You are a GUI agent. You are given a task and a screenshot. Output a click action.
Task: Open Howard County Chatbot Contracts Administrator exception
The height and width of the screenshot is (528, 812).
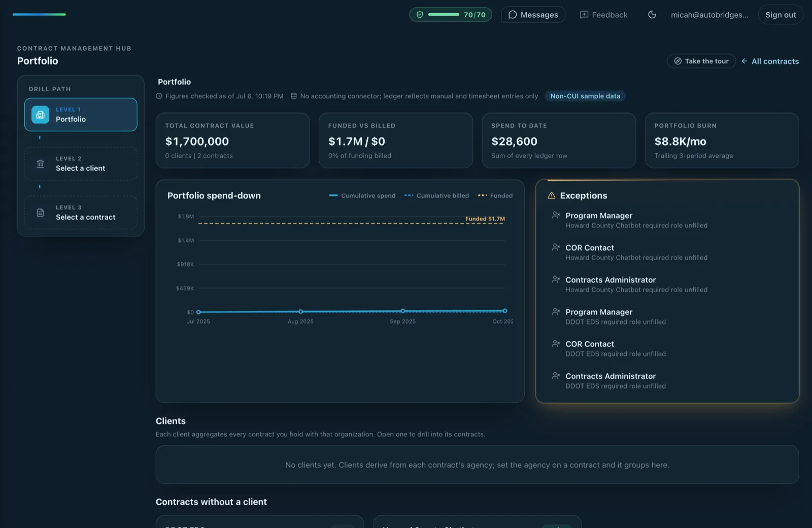coord(667,285)
